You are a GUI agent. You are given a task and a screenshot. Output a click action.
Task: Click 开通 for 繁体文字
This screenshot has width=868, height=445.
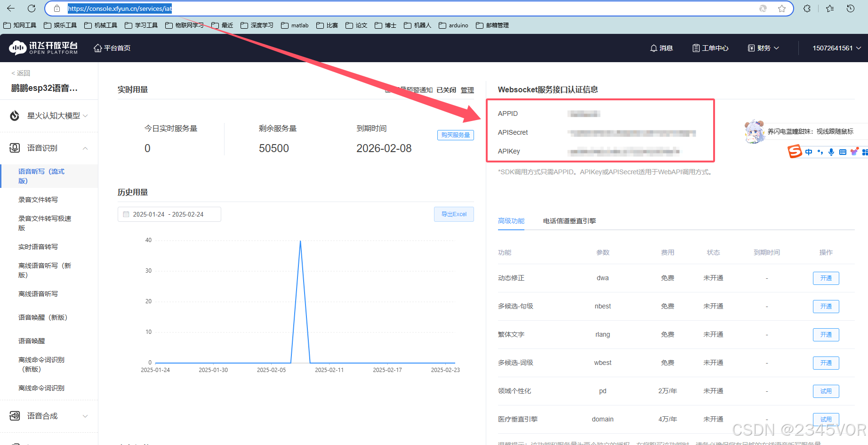click(826, 335)
